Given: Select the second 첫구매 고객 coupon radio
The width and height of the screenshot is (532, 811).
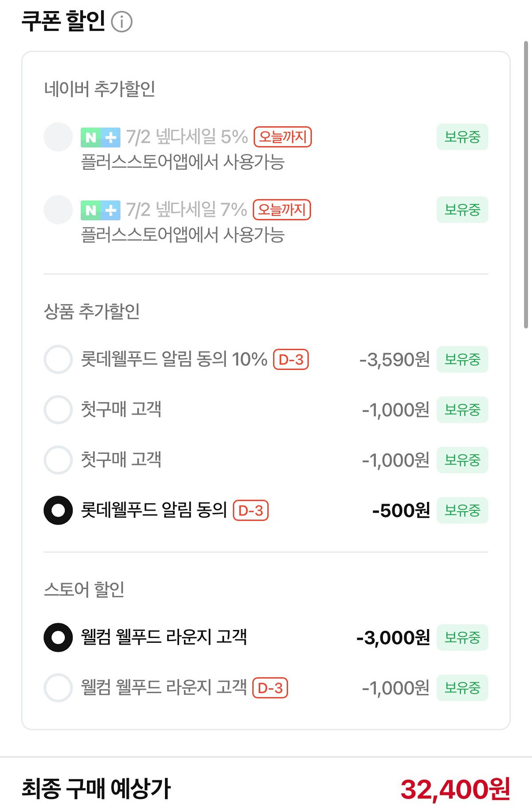Looking at the screenshot, I should (58, 460).
